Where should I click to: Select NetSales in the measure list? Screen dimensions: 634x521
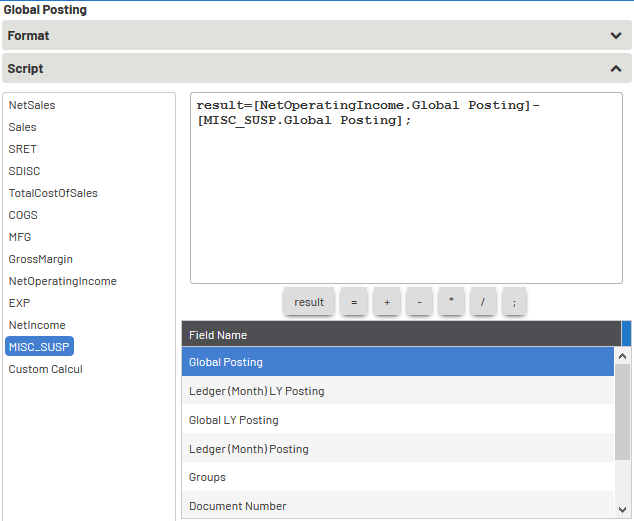point(32,105)
